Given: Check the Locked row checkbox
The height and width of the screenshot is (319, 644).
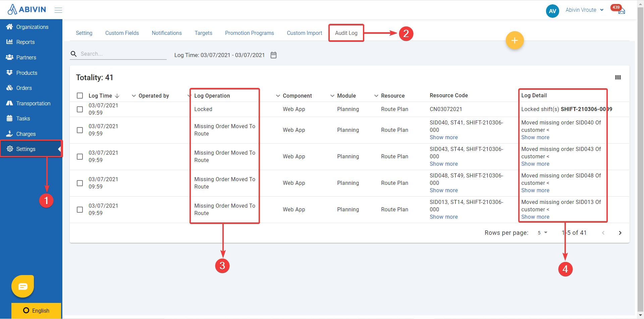Looking at the screenshot, I should coord(80,109).
